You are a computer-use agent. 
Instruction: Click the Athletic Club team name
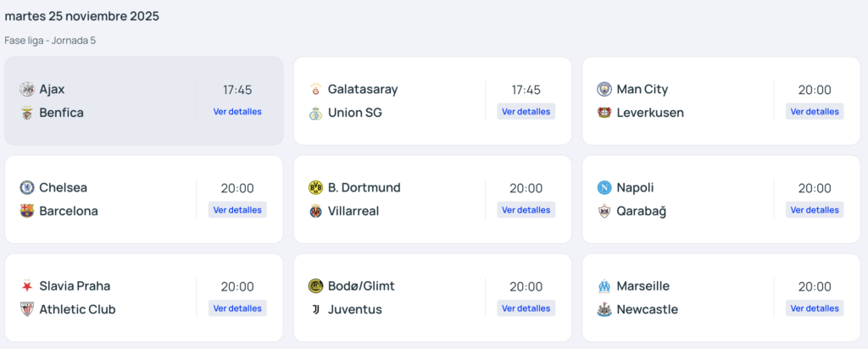tap(77, 309)
